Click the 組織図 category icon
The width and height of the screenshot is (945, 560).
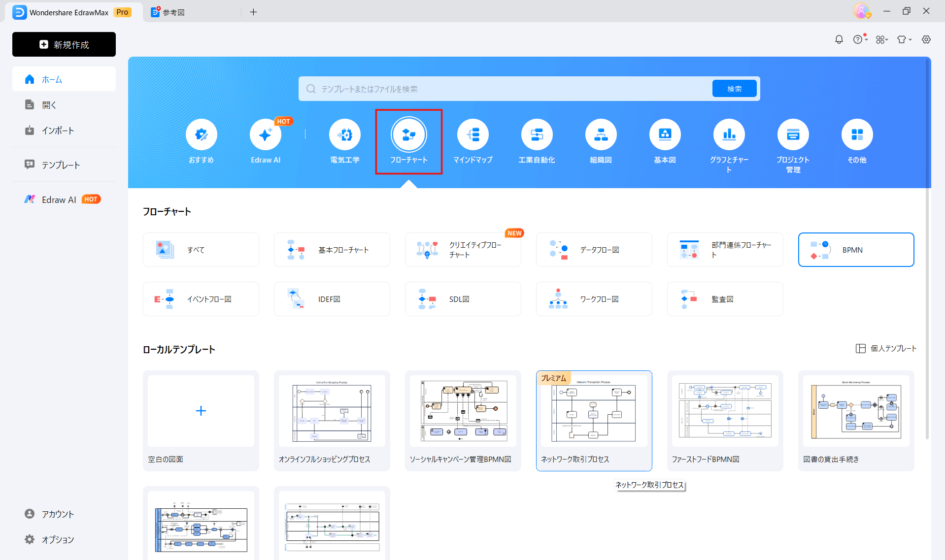click(x=601, y=134)
